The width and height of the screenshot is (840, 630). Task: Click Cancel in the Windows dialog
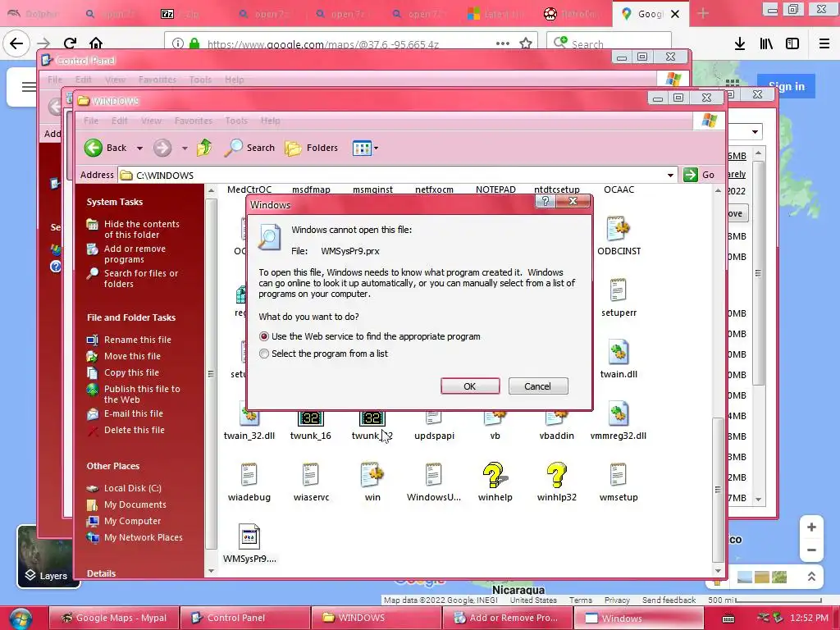click(538, 386)
